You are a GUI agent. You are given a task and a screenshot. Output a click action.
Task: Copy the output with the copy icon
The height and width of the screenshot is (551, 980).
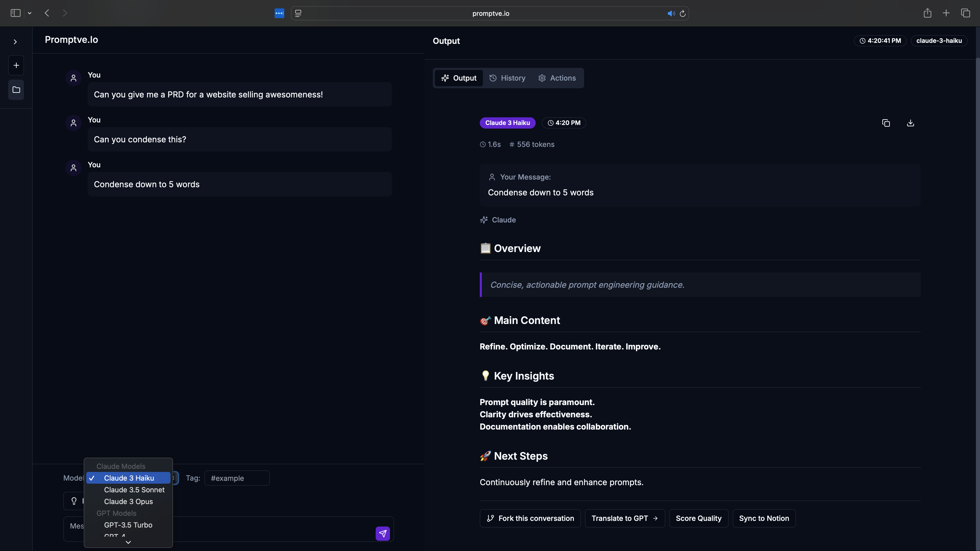(x=886, y=123)
